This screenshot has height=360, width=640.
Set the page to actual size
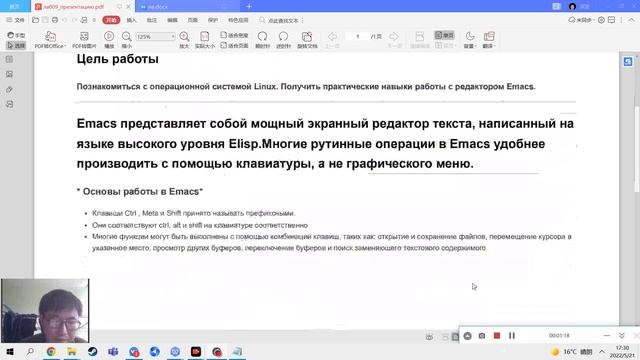click(x=204, y=40)
